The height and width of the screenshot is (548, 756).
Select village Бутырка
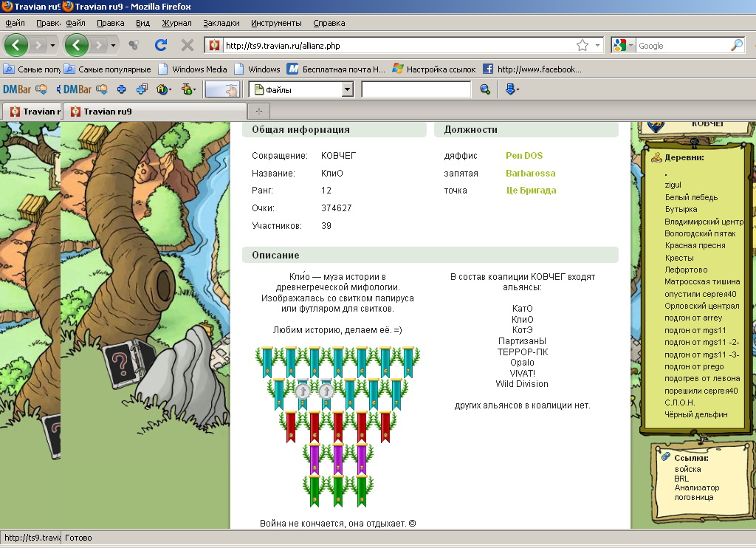pyautogui.click(x=681, y=209)
